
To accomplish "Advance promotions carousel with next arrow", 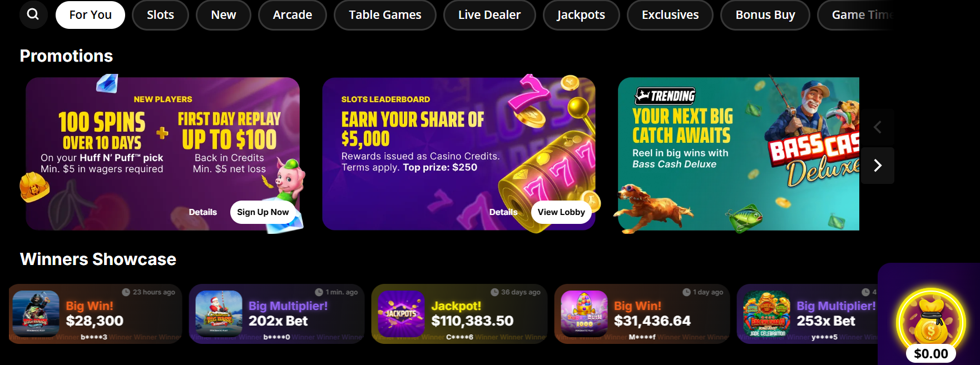I will click(878, 166).
